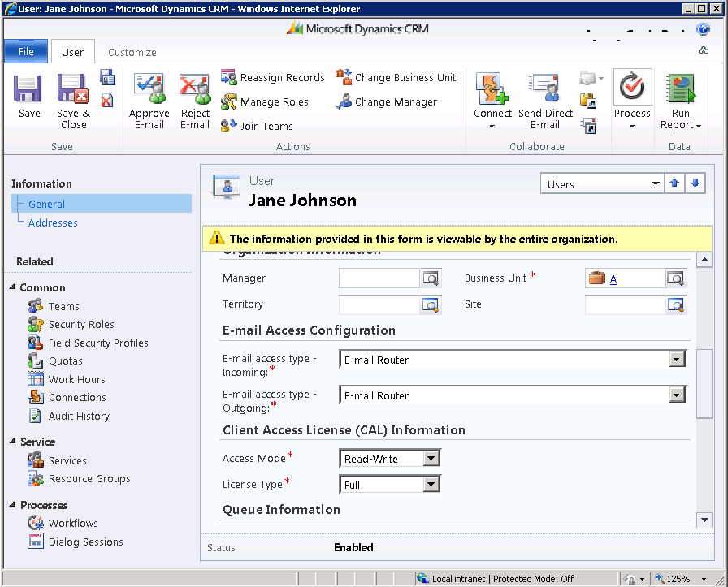The height and width of the screenshot is (587, 728).
Task: Click Save & Close icon
Action: pyautogui.click(x=73, y=88)
